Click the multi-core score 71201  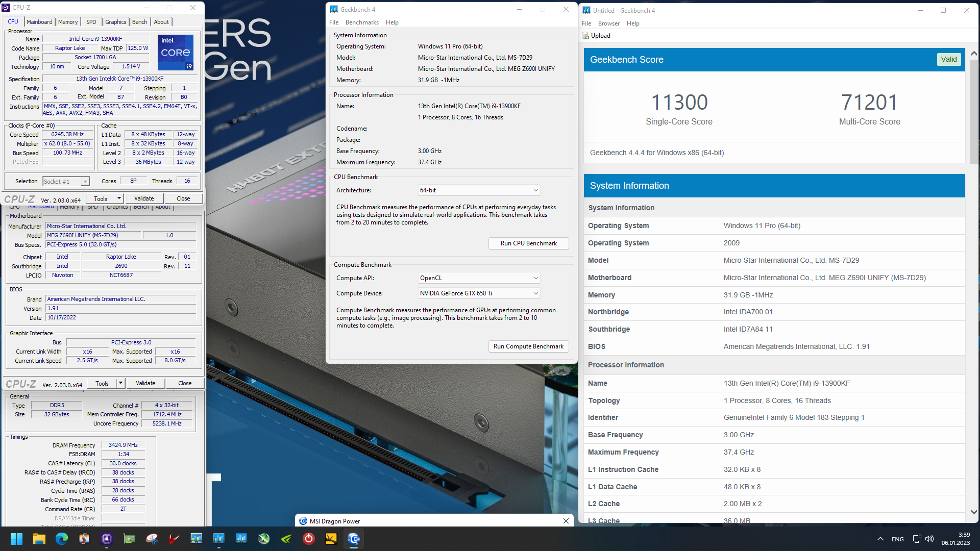click(x=869, y=103)
